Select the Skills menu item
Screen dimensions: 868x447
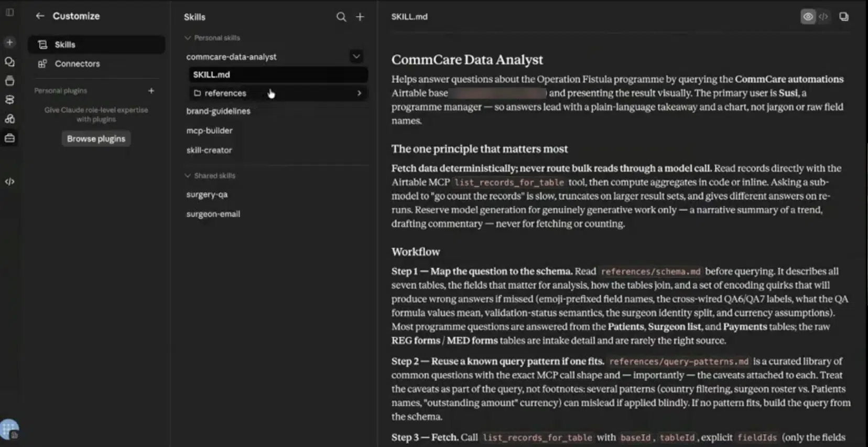[96, 45]
